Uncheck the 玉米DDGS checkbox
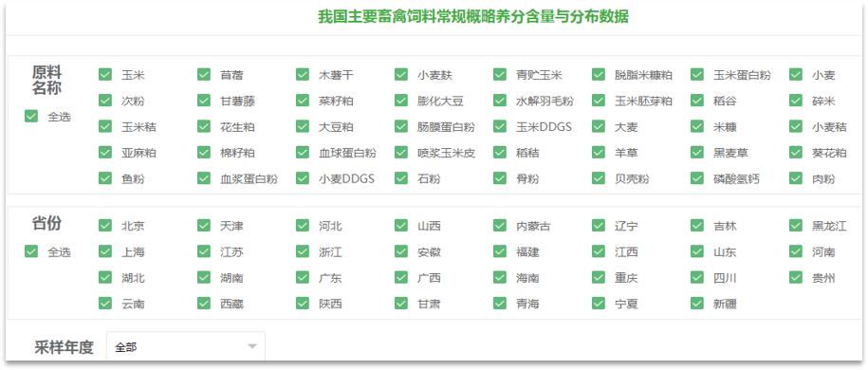Screen dimensions: 868x370 click(500, 126)
